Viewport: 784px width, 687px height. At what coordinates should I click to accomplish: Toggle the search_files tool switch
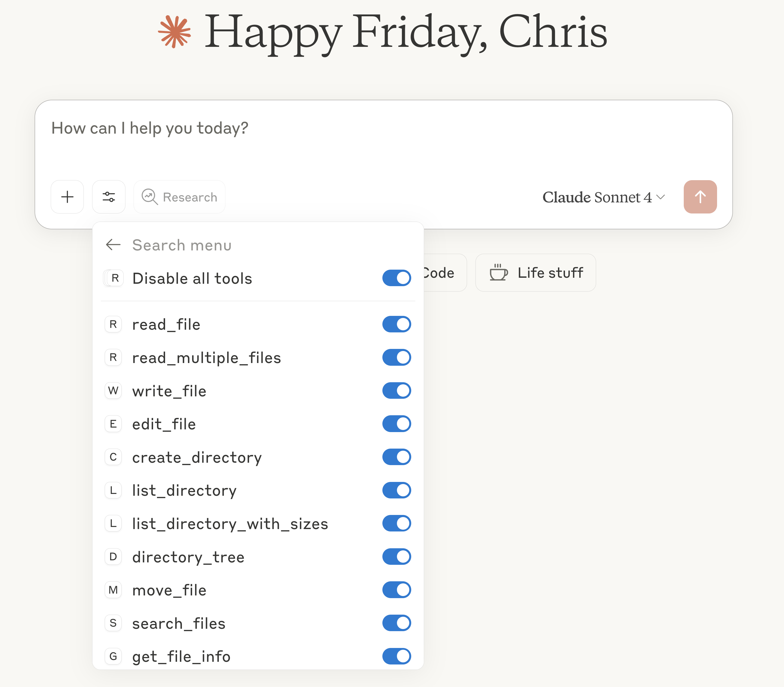pos(397,623)
